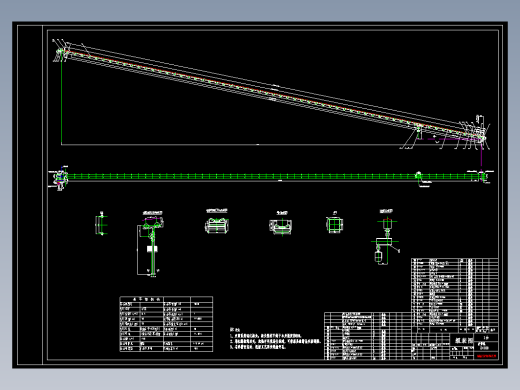This screenshot has width=520, height=390.
Task: Click the square cross-section detail view
Action: 334,224
